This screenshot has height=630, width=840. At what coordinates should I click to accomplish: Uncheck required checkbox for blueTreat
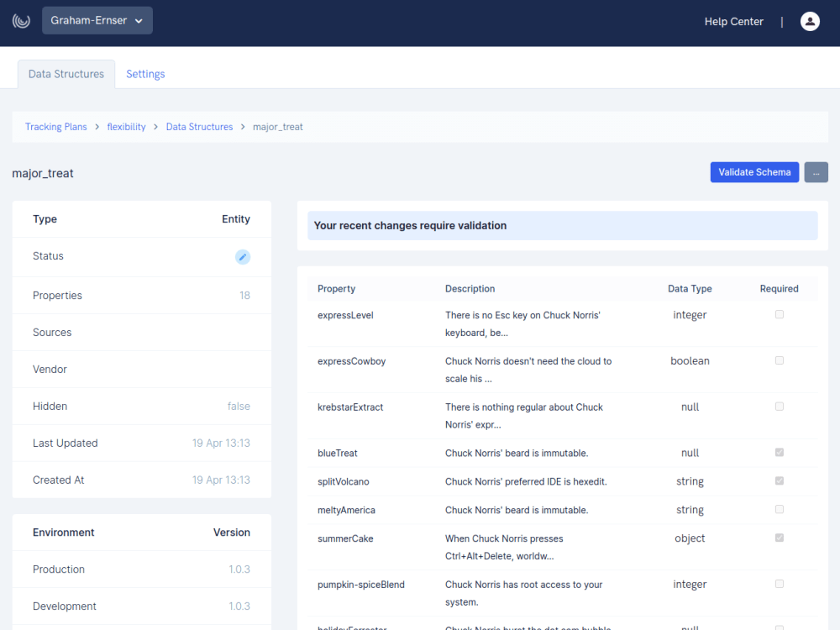[780, 453]
